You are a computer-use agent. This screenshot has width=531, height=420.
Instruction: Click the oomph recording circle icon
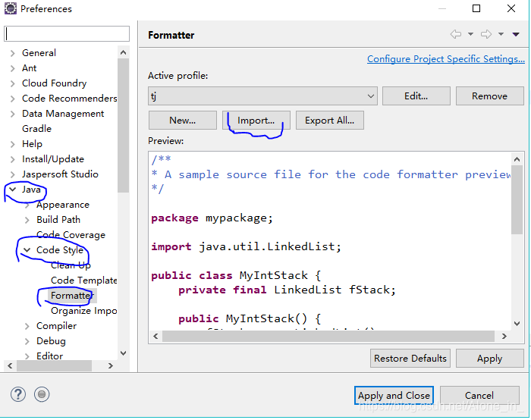click(x=42, y=394)
